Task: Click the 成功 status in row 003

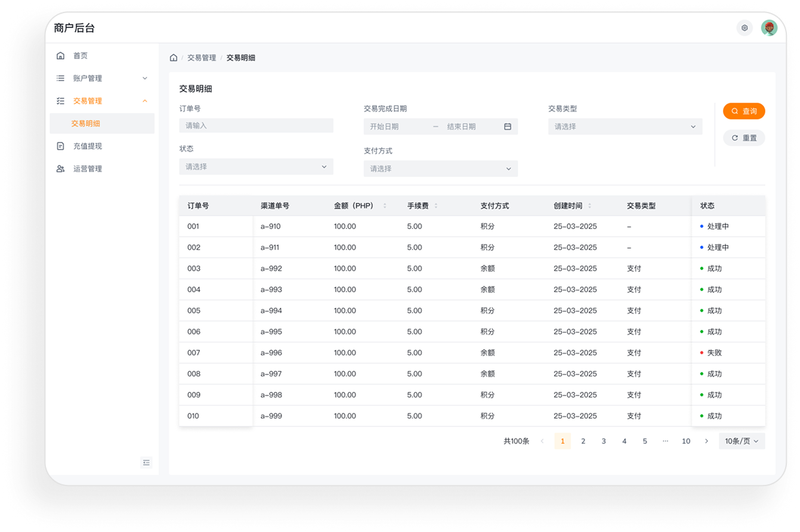Action: coord(711,268)
